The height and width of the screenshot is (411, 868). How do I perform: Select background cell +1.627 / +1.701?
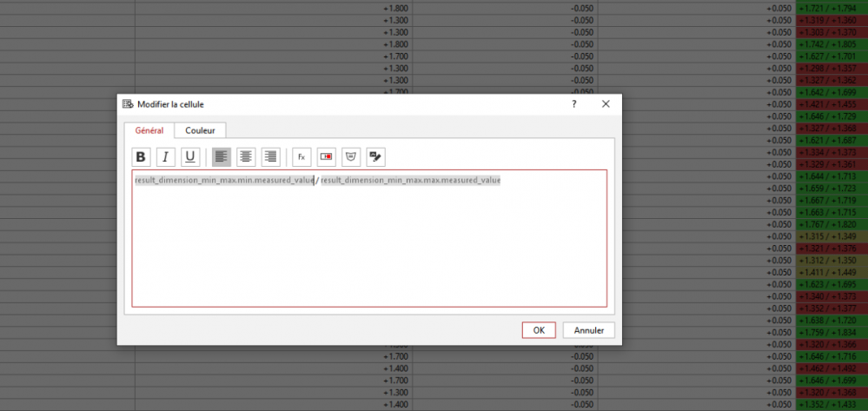pyautogui.click(x=832, y=56)
